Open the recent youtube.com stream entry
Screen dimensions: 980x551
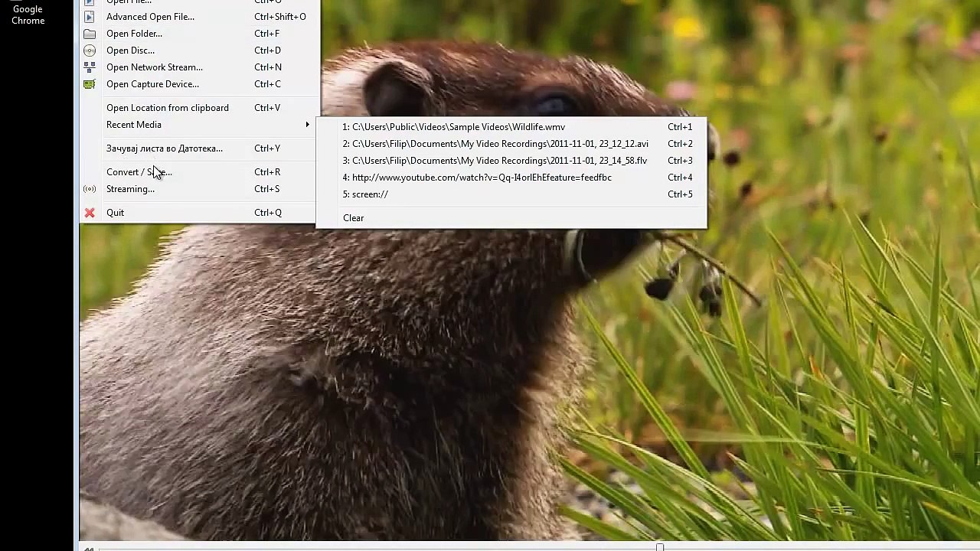511,178
